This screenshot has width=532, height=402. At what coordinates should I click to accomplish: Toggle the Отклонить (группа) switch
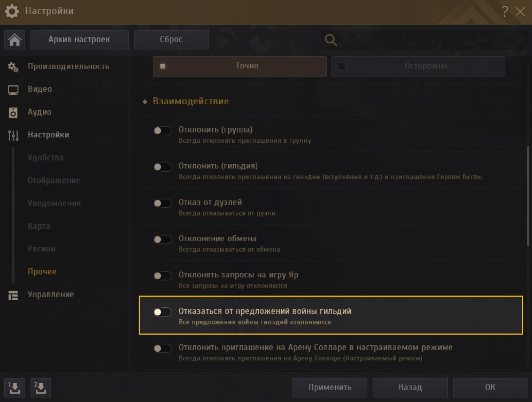click(x=163, y=130)
